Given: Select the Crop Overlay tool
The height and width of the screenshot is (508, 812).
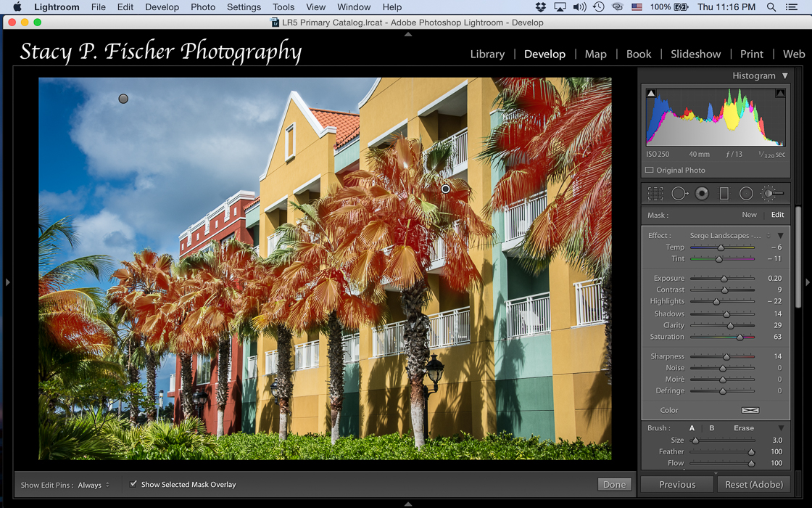Looking at the screenshot, I should [x=655, y=194].
